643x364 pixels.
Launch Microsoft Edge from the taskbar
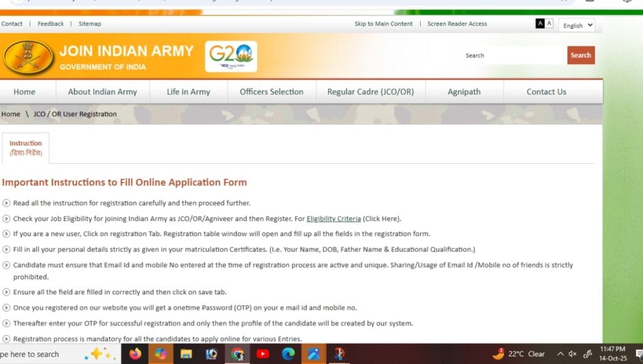tap(288, 354)
